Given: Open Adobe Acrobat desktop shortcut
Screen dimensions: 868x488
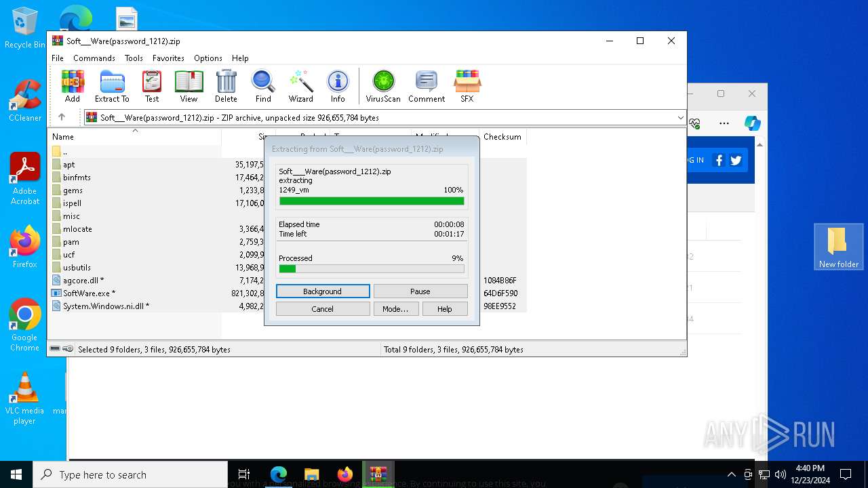Looking at the screenshot, I should coord(25,179).
